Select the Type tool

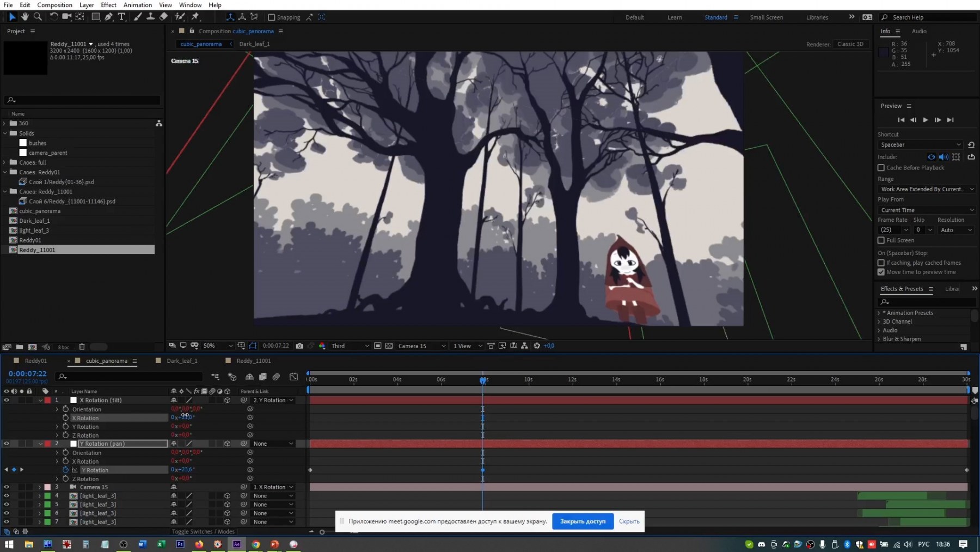pos(121,17)
